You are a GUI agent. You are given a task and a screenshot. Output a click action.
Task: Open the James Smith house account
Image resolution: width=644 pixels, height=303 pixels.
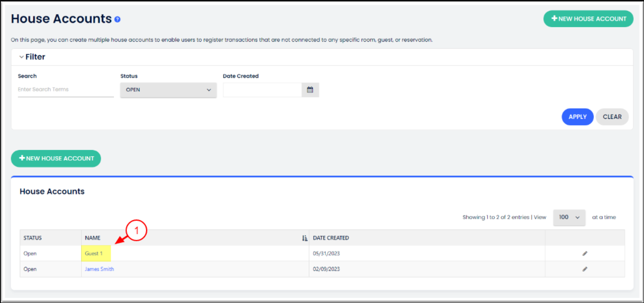(x=99, y=269)
